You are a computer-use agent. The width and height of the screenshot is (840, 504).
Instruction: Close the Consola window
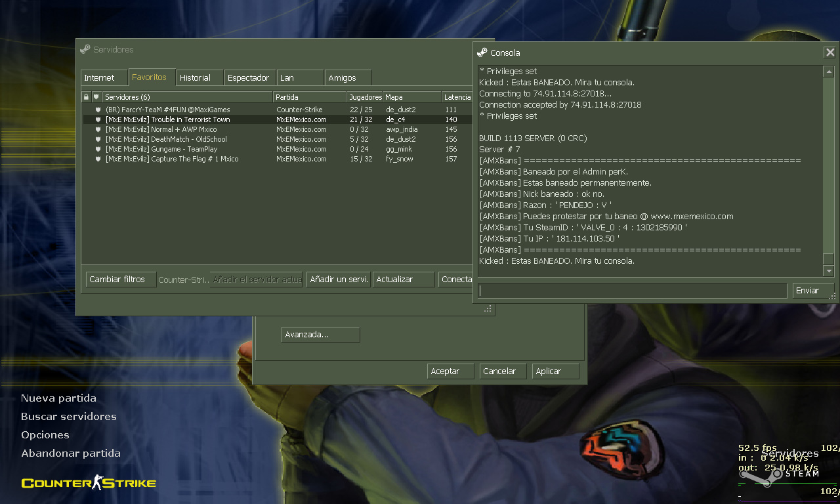point(830,52)
